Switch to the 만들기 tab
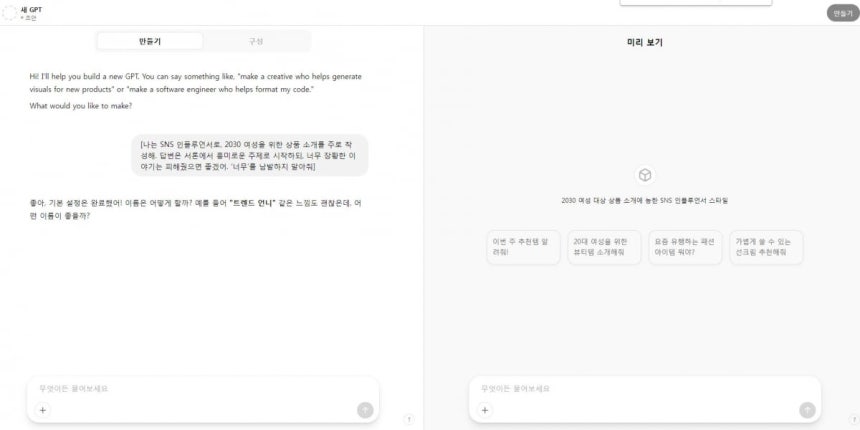 click(150, 41)
